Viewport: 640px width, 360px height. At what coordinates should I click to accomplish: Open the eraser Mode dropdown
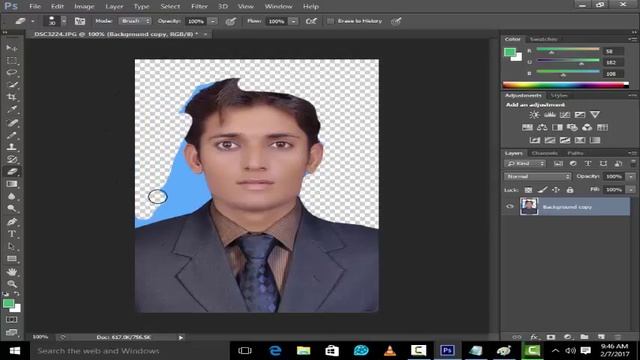(x=135, y=21)
